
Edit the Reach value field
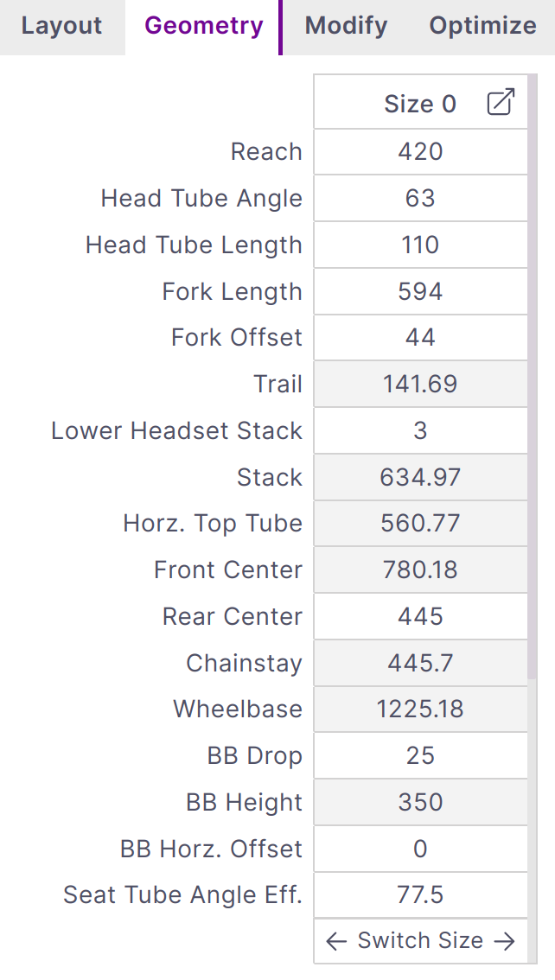pos(420,152)
